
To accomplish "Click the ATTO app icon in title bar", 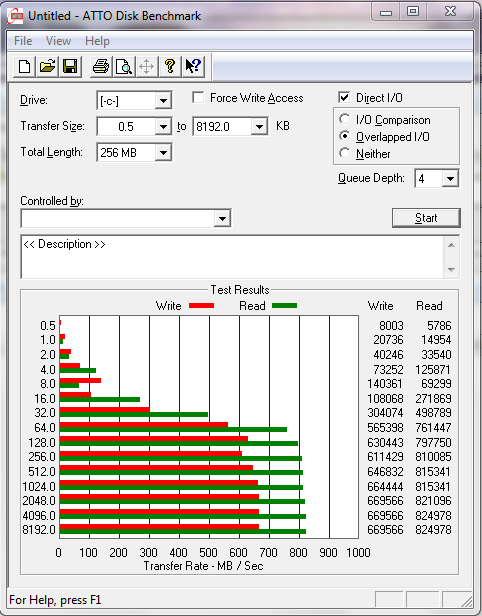I will 16,16.
